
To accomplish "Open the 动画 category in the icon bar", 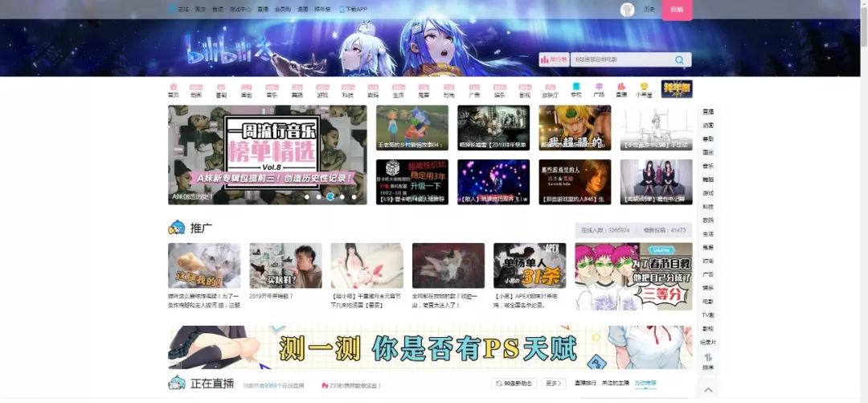I will pos(196,90).
